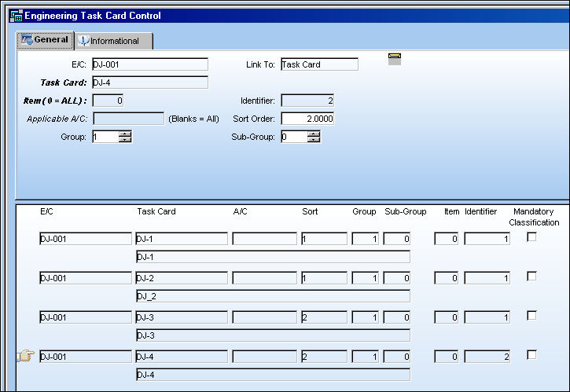The image size is (570, 392).
Task: Select the E/C cell in the DJ-4 row
Action: click(x=86, y=357)
